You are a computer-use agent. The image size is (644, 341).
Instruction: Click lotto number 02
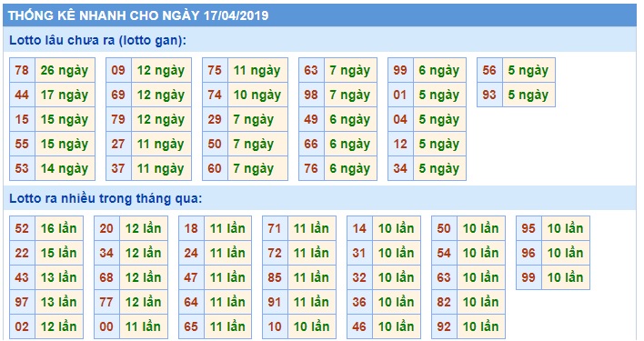(x=22, y=326)
